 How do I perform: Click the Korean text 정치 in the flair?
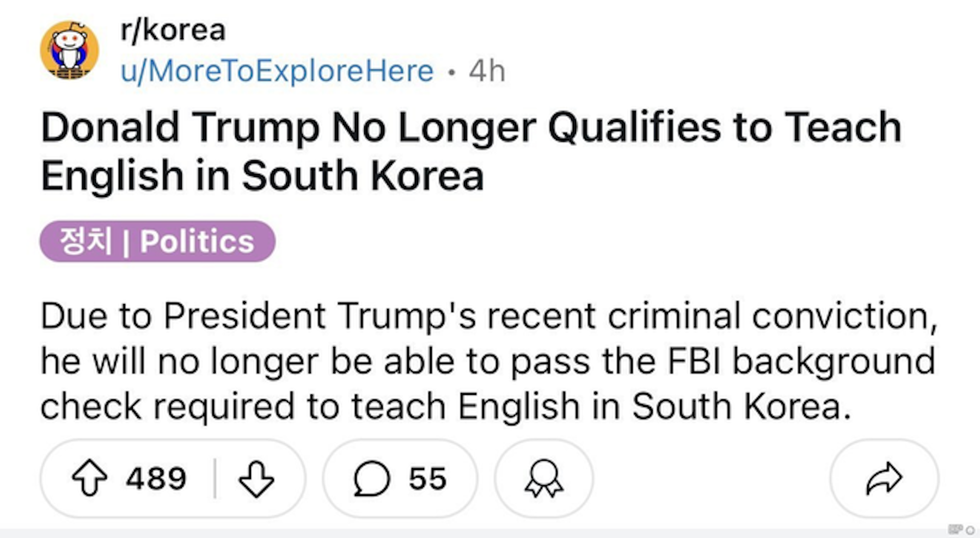(85, 241)
